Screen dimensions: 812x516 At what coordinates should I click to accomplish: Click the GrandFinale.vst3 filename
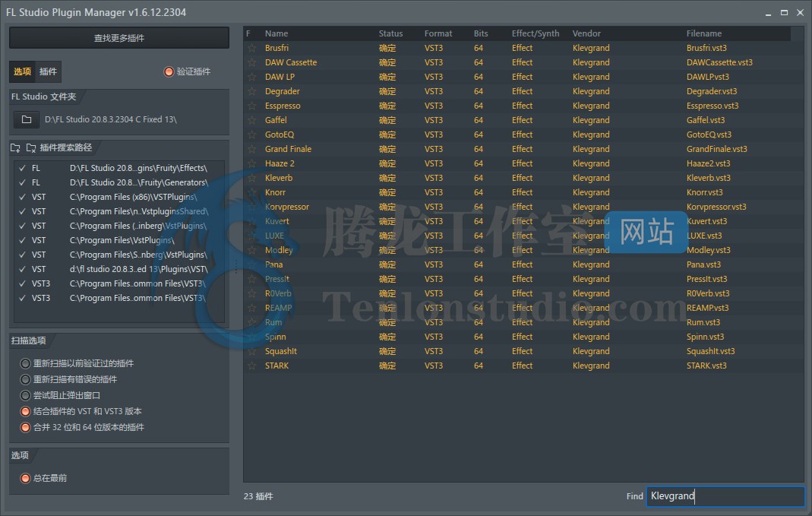717,149
